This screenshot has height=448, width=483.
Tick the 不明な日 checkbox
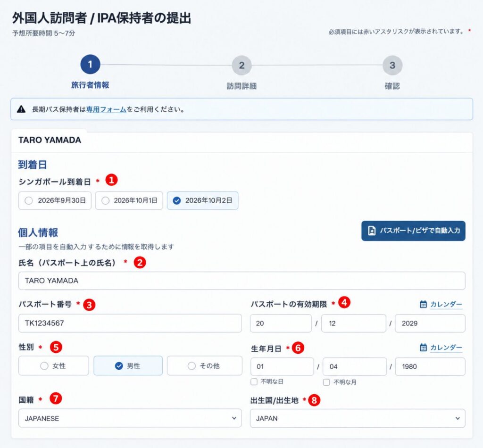254,382
